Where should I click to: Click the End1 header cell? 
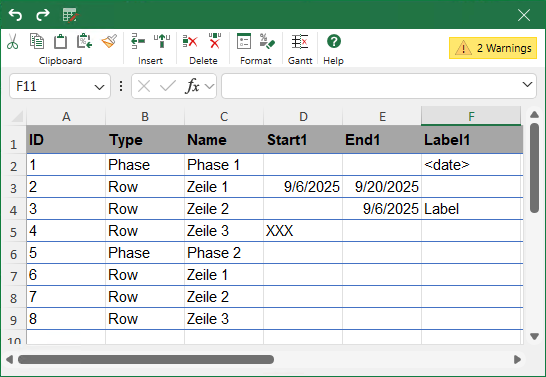point(382,140)
